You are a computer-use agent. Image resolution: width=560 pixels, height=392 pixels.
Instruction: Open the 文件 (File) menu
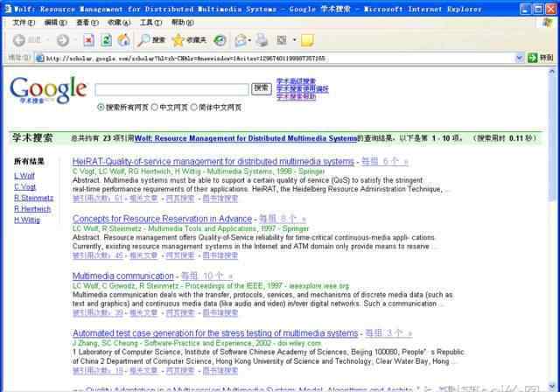(24, 23)
